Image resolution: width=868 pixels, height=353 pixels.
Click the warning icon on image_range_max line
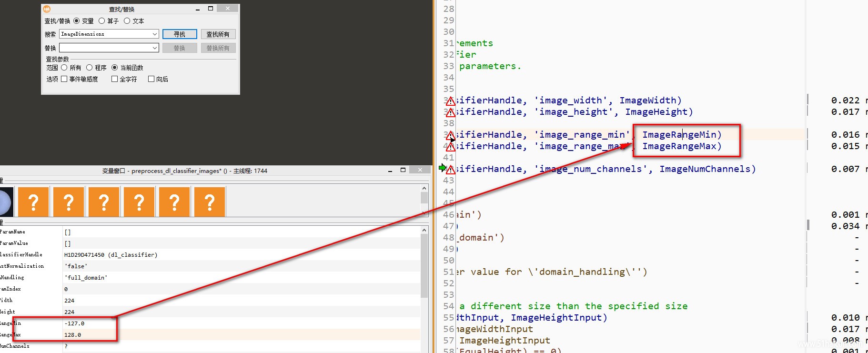(450, 147)
